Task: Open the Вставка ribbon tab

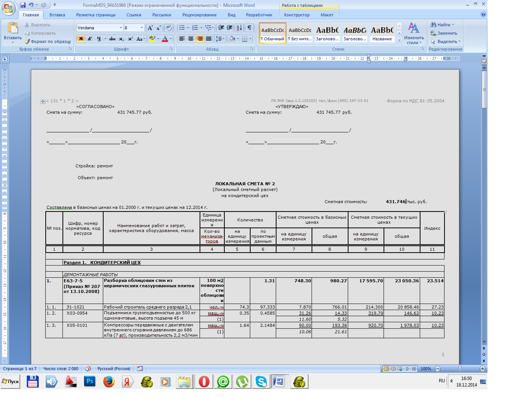Action: pos(57,15)
